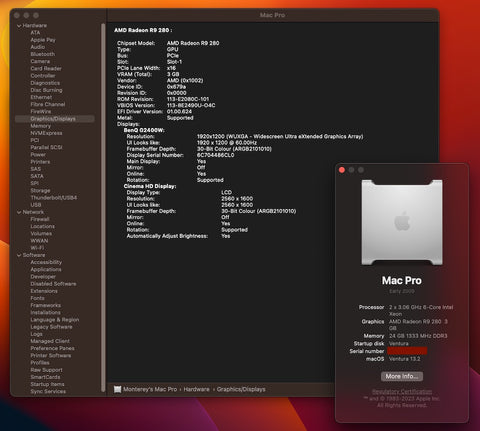Screen dimensions: 480x431
Task: Click Graphics/Displays in the path bar
Action: (241, 389)
